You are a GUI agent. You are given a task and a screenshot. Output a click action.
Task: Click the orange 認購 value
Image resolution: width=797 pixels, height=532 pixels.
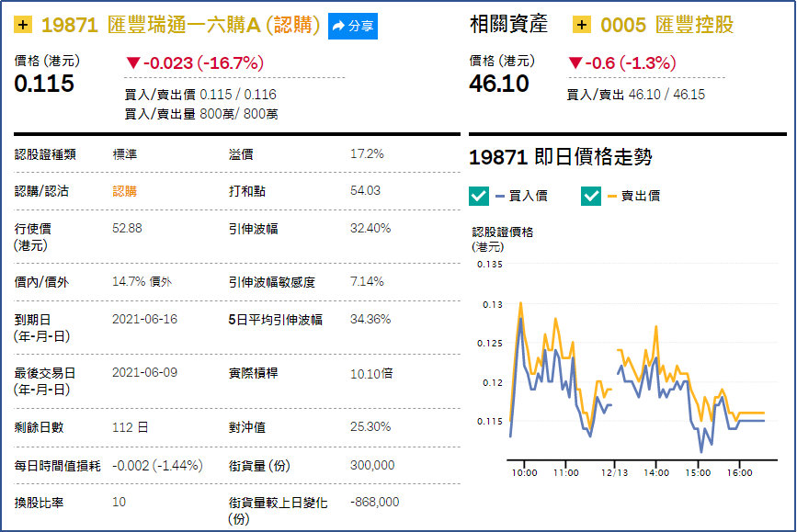[124, 191]
